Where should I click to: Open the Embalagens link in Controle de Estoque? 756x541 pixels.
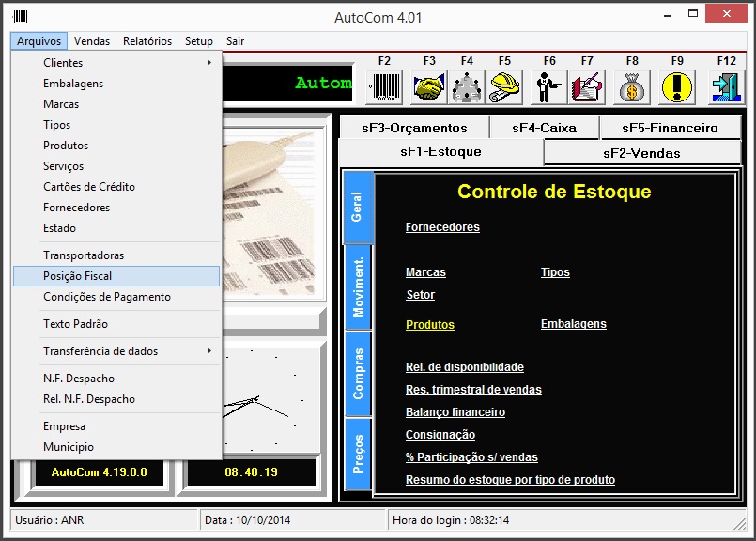[574, 324]
